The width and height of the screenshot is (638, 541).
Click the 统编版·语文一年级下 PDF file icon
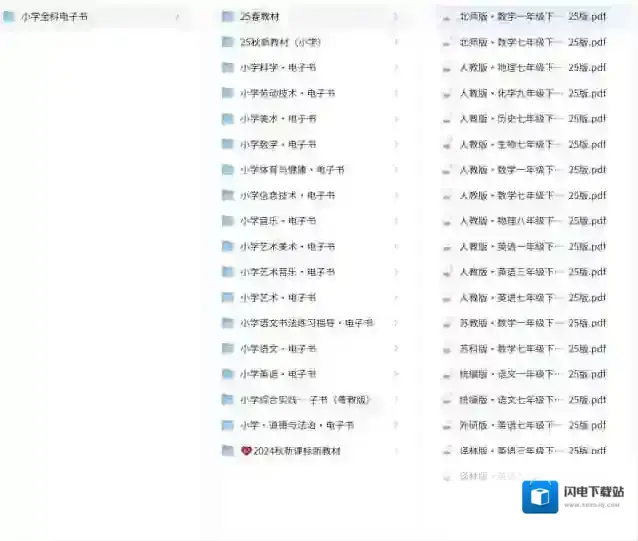448,374
